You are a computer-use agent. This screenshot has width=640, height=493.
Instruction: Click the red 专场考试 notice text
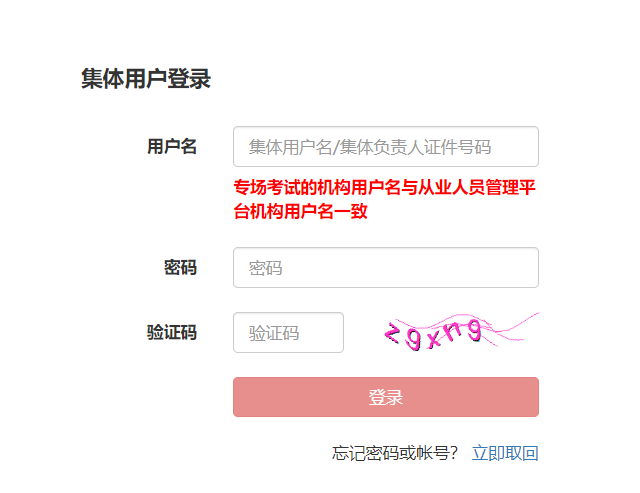(385, 187)
